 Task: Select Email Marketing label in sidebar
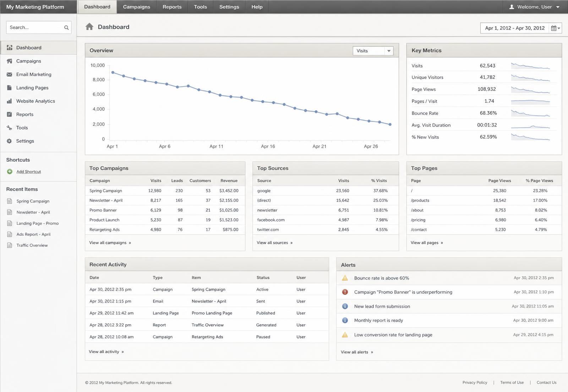coord(34,75)
